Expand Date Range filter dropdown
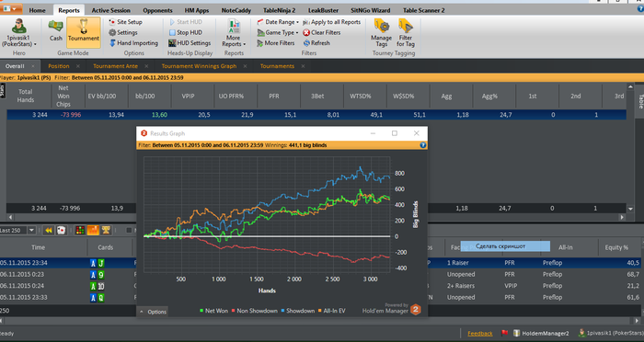644x342 pixels. [x=278, y=22]
